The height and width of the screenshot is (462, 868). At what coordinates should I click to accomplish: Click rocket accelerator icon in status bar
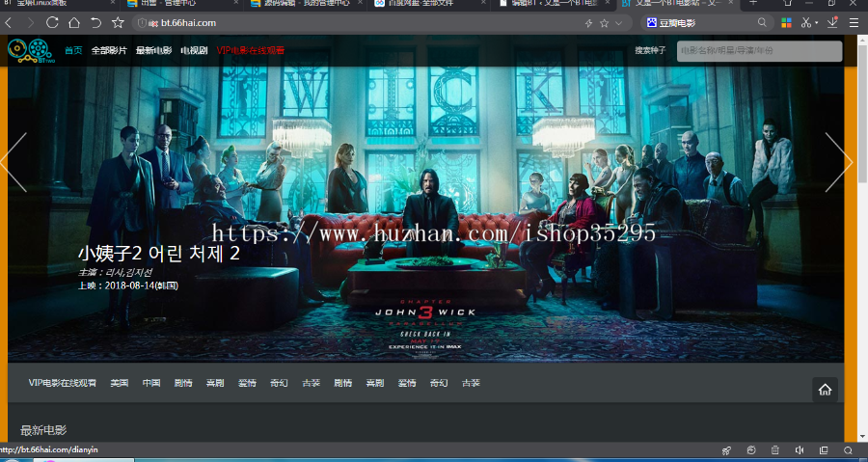tap(727, 450)
